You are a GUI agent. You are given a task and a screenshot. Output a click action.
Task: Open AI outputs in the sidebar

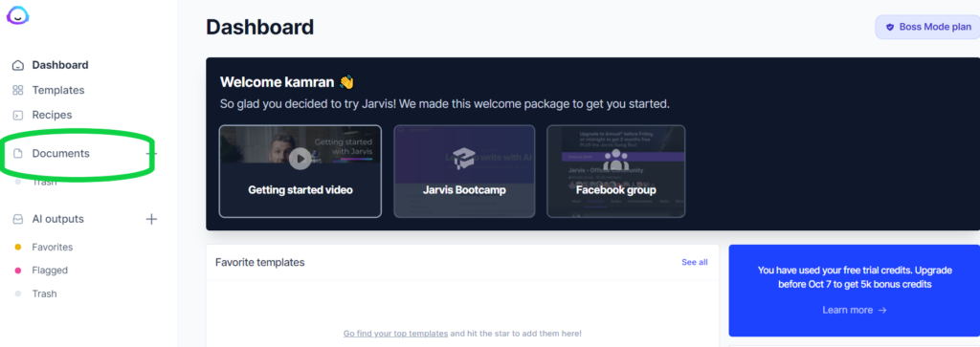coord(57,219)
